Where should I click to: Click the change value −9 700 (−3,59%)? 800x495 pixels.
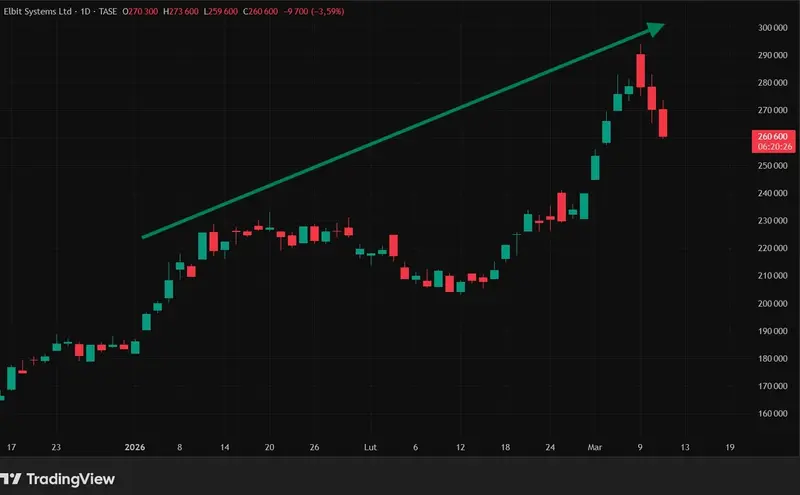point(314,11)
